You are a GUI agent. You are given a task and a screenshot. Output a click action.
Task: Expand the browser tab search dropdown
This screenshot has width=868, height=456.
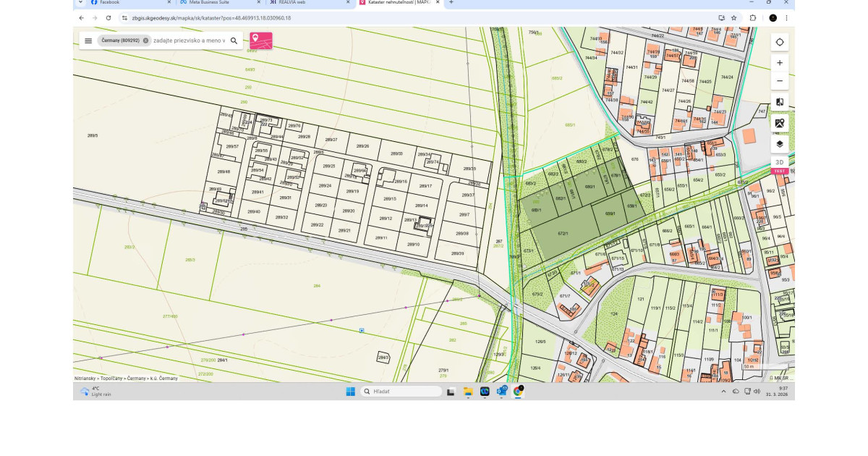[x=80, y=2]
